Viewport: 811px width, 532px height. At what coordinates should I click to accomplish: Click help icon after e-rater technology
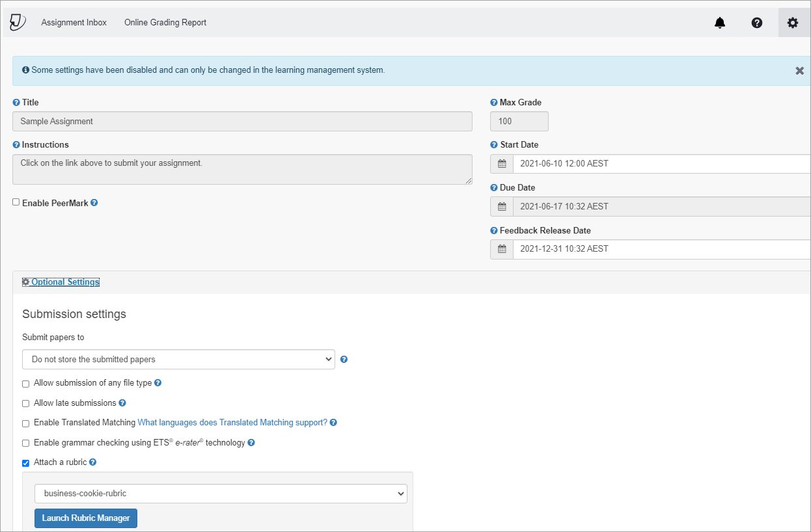tap(251, 443)
